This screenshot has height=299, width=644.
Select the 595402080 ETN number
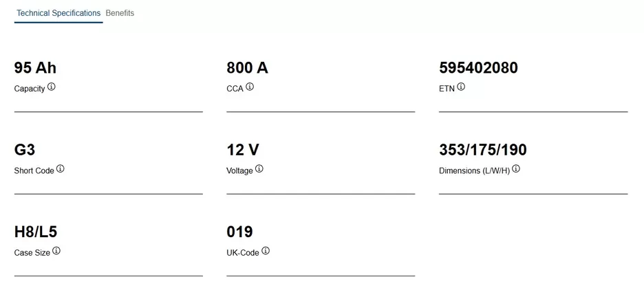(x=478, y=68)
